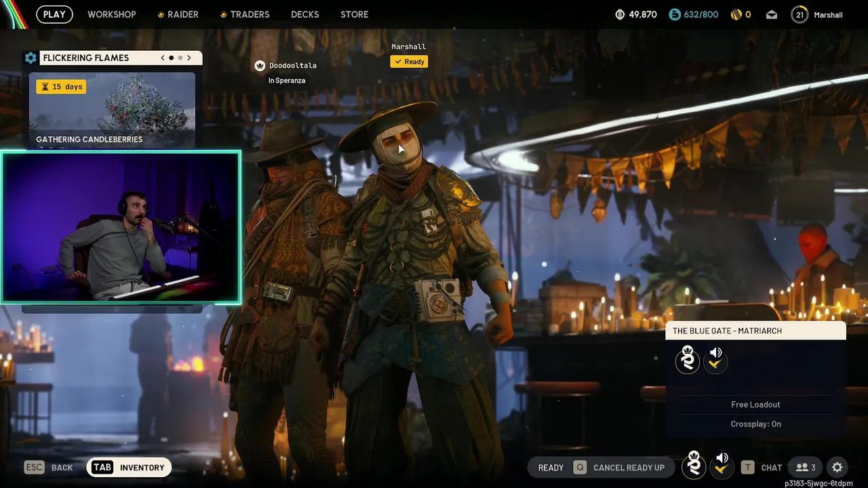The height and width of the screenshot is (488, 868).
Task: Click the party leader crown icon
Action: [260, 66]
